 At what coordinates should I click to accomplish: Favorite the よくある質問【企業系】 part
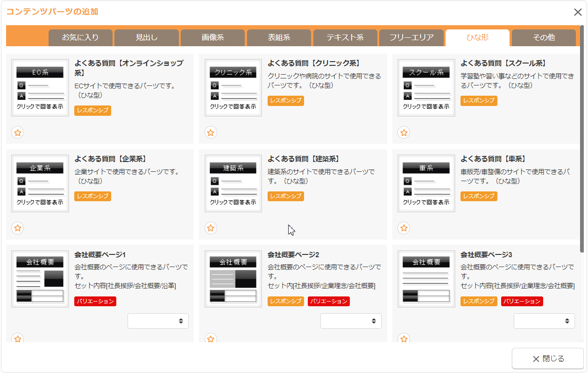point(18,228)
